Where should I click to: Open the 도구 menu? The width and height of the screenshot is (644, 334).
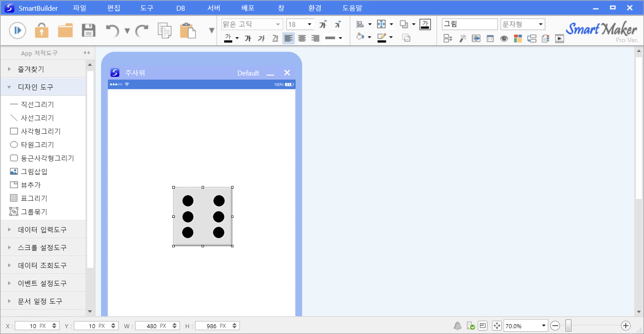point(147,8)
